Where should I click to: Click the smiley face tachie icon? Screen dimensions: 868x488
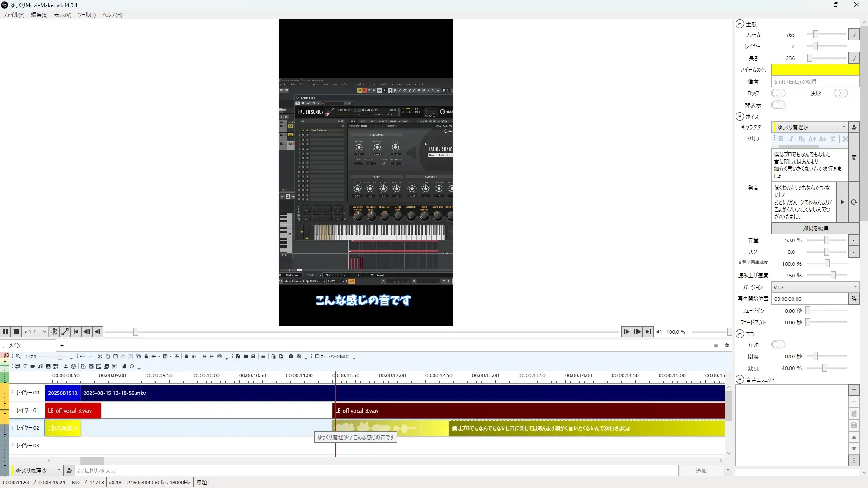[73, 366]
